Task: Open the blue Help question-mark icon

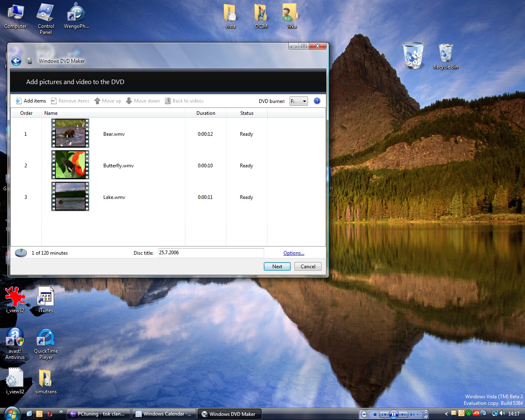Action: pos(317,101)
